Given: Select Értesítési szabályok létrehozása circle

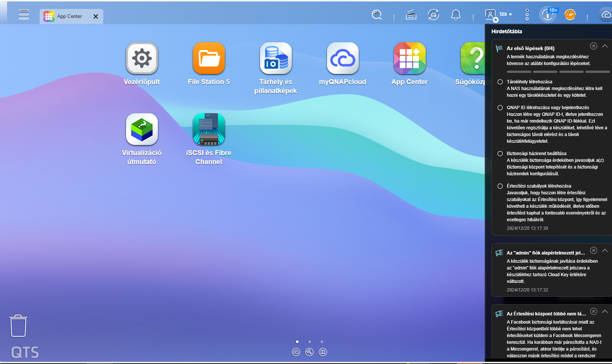Looking at the screenshot, I should click(500, 186).
